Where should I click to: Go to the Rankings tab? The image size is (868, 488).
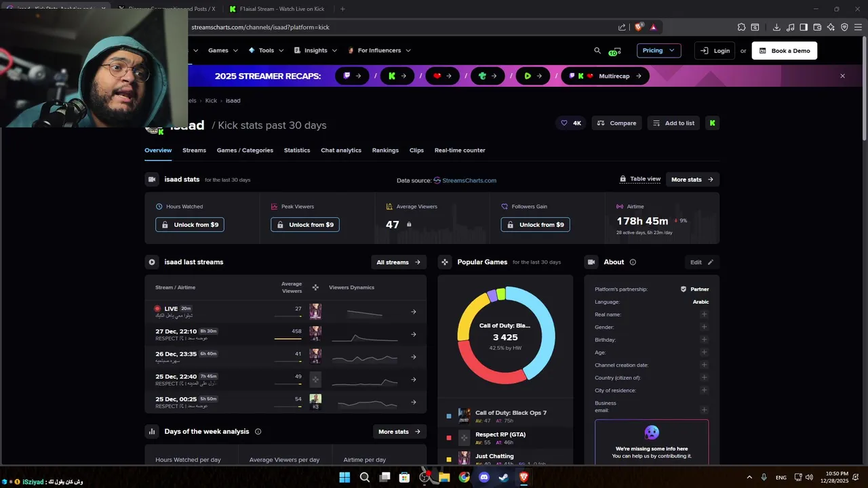pos(385,150)
